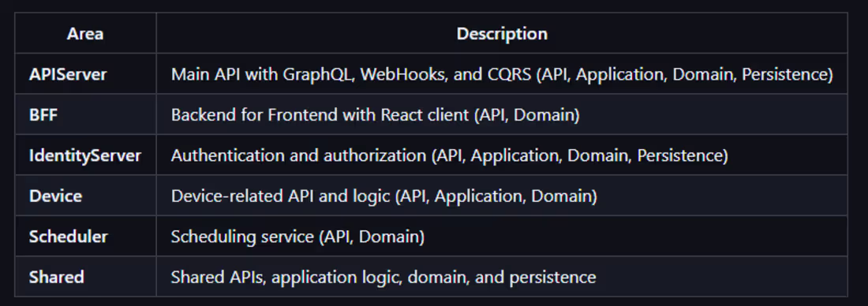
Task: Click the Area column header
Action: click(x=85, y=34)
